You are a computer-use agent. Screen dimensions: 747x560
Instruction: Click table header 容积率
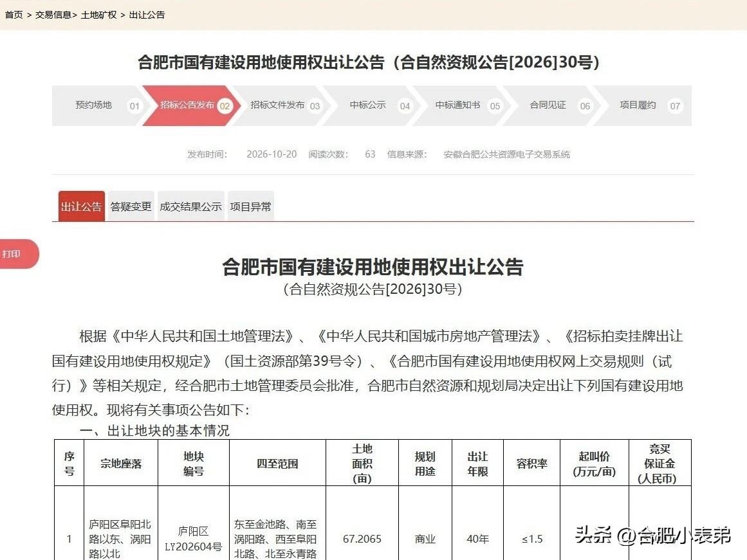pyautogui.click(x=532, y=464)
